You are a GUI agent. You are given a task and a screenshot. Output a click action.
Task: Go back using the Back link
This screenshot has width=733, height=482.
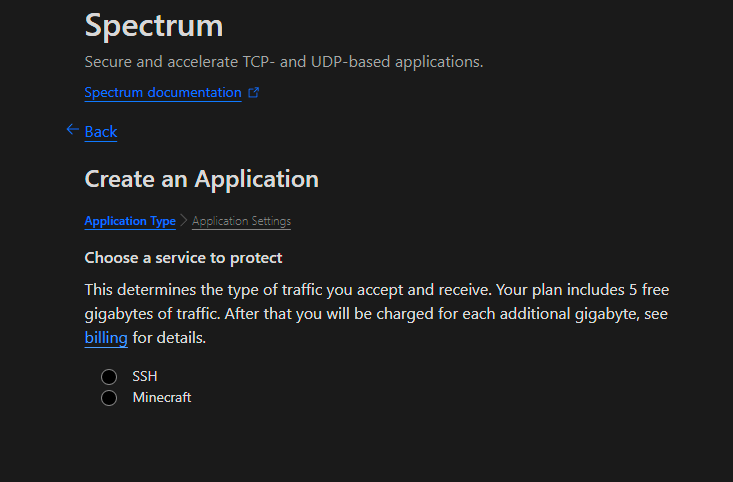101,131
